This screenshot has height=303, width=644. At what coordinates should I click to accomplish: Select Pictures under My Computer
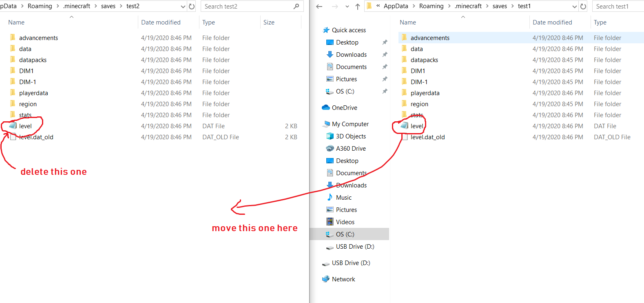point(346,209)
